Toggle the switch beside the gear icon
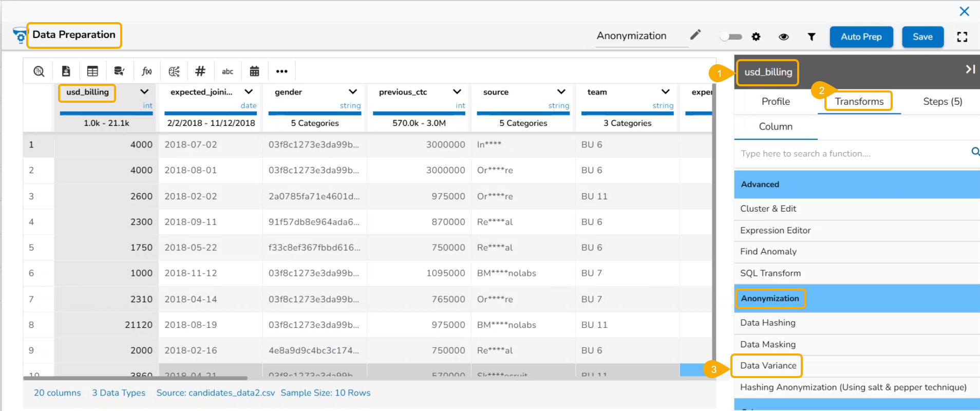Image resolution: width=980 pixels, height=411 pixels. point(731,37)
